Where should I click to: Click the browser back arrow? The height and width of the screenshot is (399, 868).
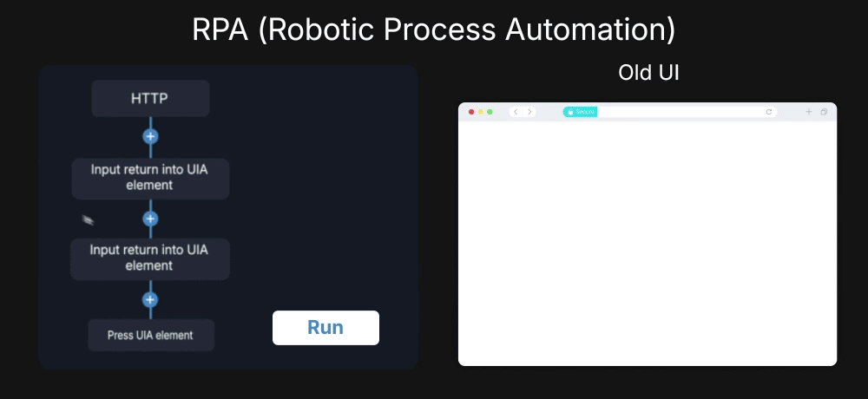(x=516, y=112)
